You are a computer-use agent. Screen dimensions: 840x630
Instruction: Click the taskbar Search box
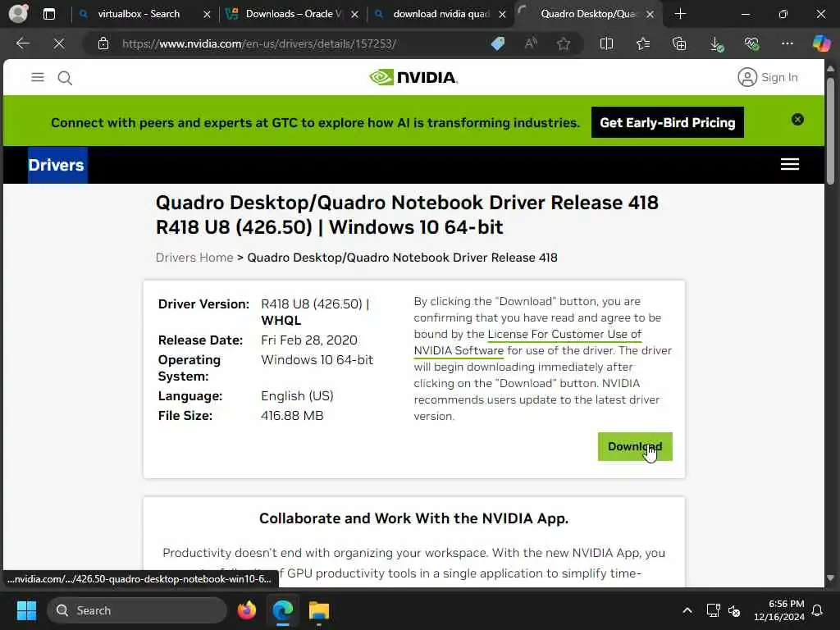[137, 610]
